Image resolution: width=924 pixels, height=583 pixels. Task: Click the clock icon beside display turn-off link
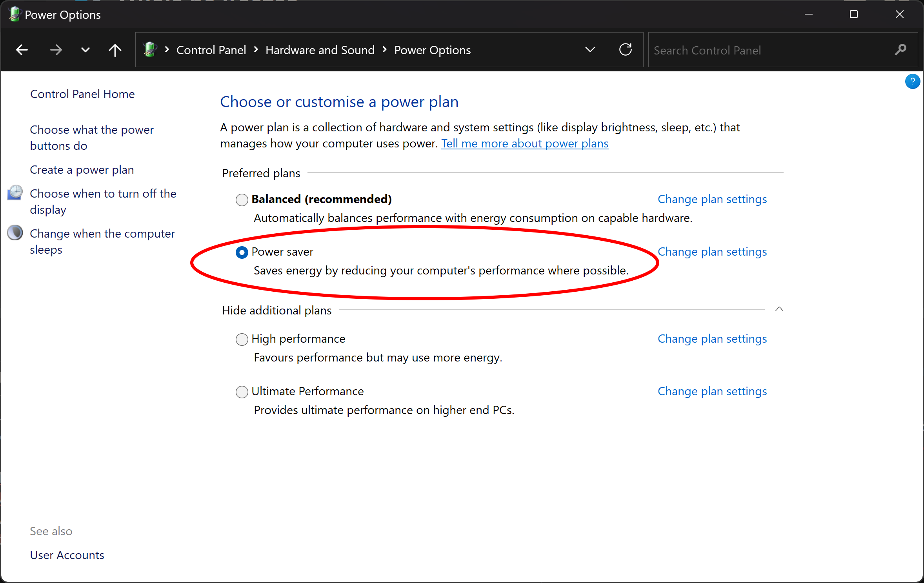click(15, 193)
